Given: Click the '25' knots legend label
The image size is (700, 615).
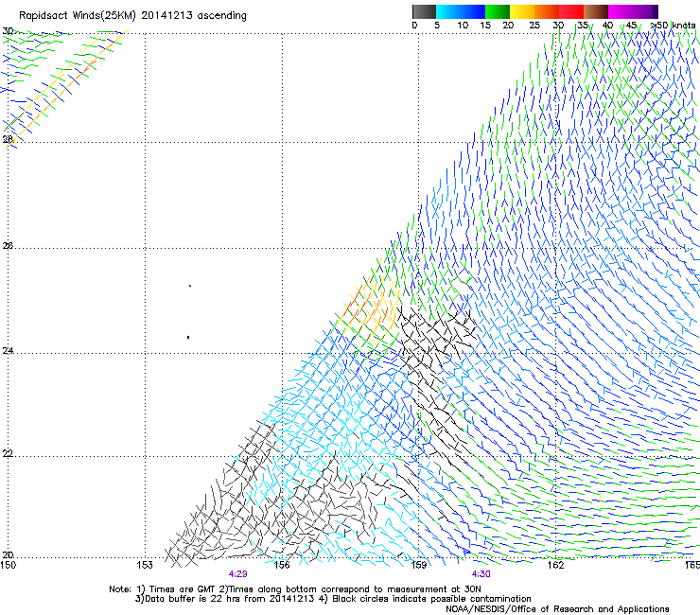Looking at the screenshot, I should click(x=534, y=26).
